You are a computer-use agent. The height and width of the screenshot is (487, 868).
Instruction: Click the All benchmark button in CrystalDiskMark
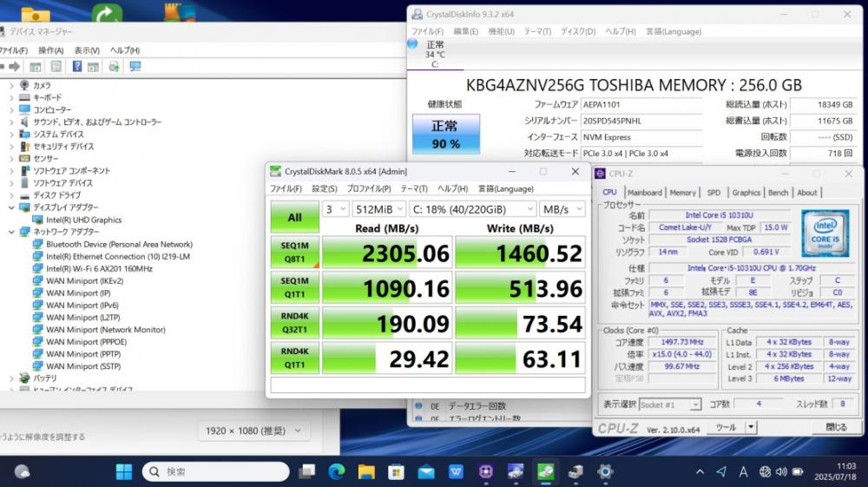point(294,217)
